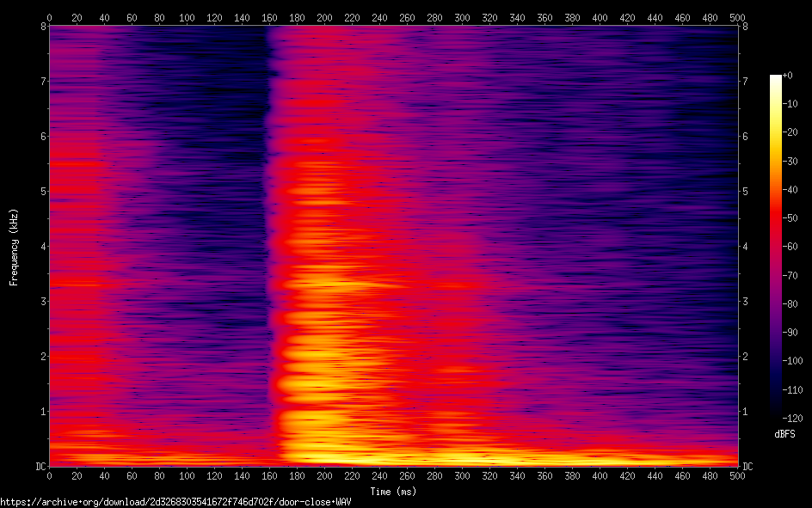Select the 500 ms mark on top time axis
This screenshot has height=508, width=812.
tap(737, 16)
